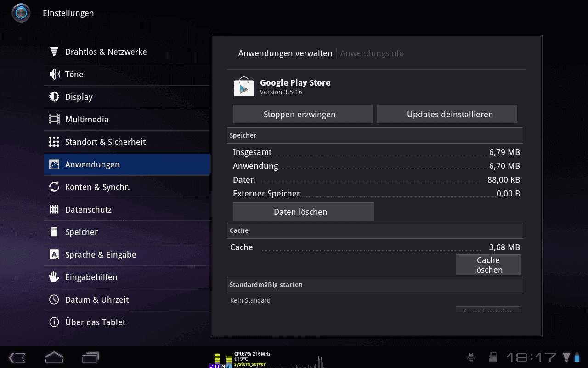The height and width of the screenshot is (368, 588).
Task: Open the Datenschutz settings
Action: click(127, 209)
